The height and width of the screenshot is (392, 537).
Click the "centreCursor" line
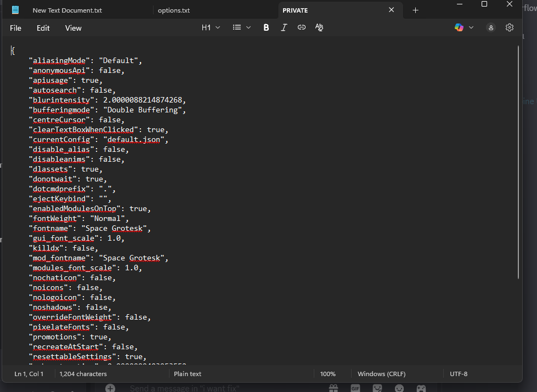point(77,120)
